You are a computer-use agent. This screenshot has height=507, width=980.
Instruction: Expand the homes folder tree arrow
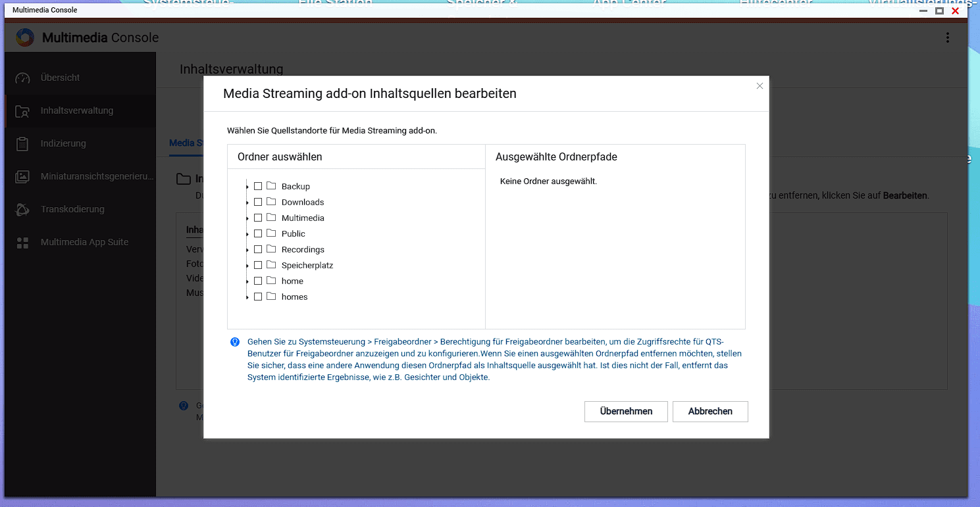[x=247, y=297]
